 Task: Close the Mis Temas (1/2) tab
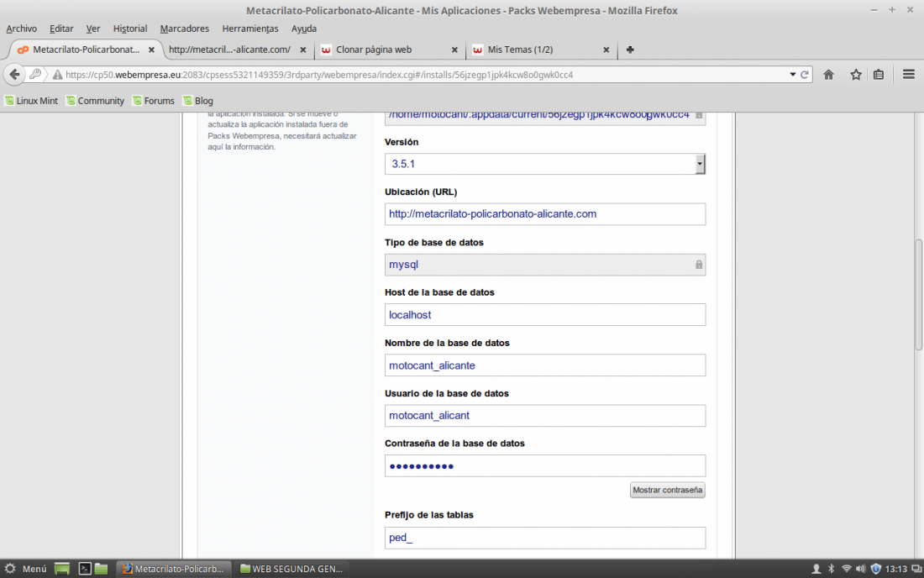[606, 50]
